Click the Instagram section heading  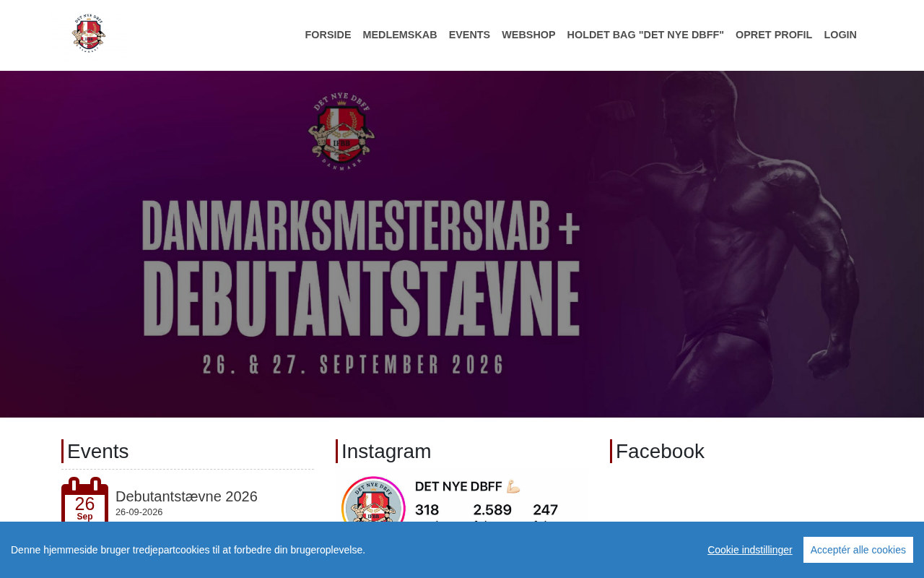coord(386,451)
